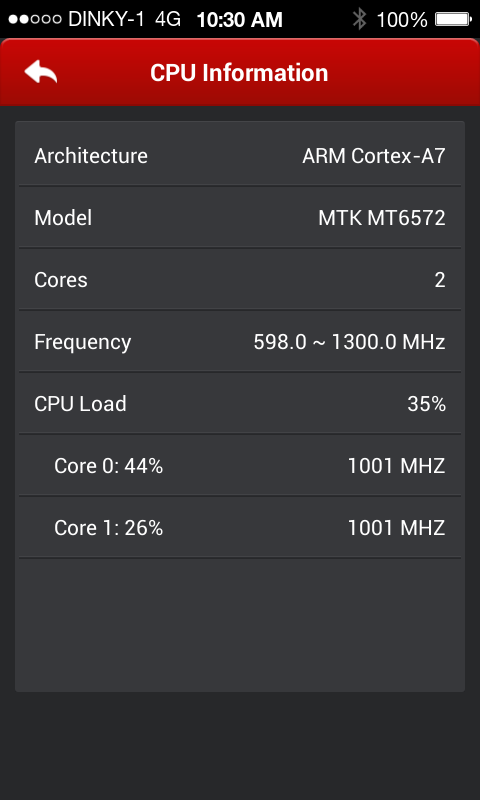Screen dimensions: 480x800
Task: Tap the 10:30 AM clock
Action: [x=239, y=19]
